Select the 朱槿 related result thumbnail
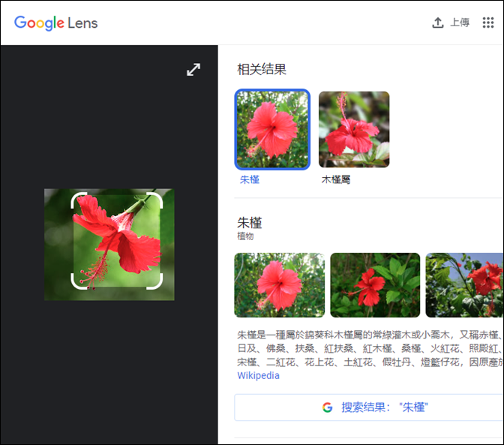Screen dimensions: 504x445 (272, 129)
